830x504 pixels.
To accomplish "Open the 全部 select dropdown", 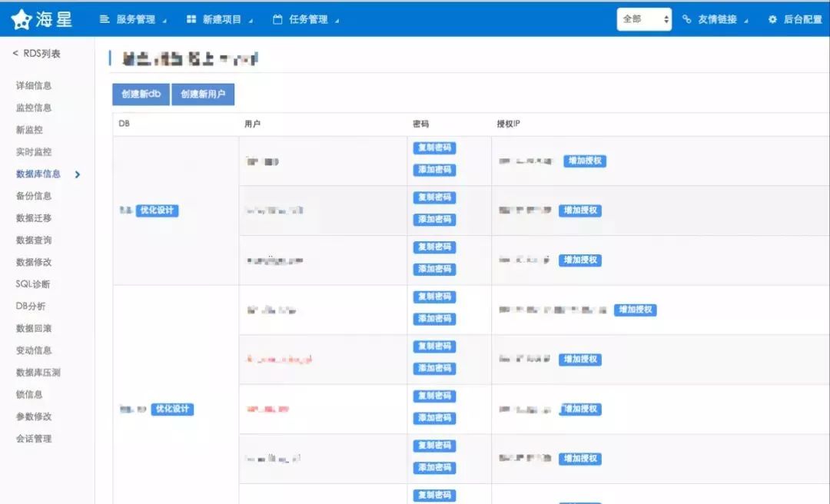I will click(644, 19).
